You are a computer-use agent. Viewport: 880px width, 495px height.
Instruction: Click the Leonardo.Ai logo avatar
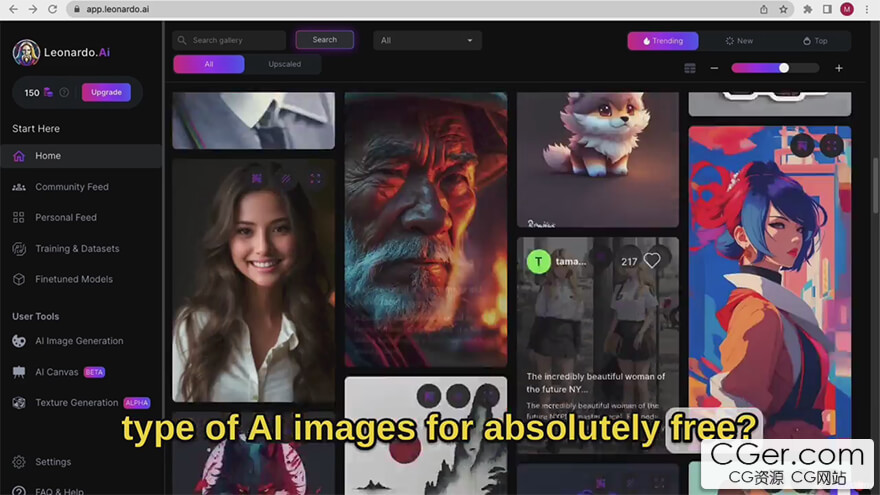coord(26,53)
